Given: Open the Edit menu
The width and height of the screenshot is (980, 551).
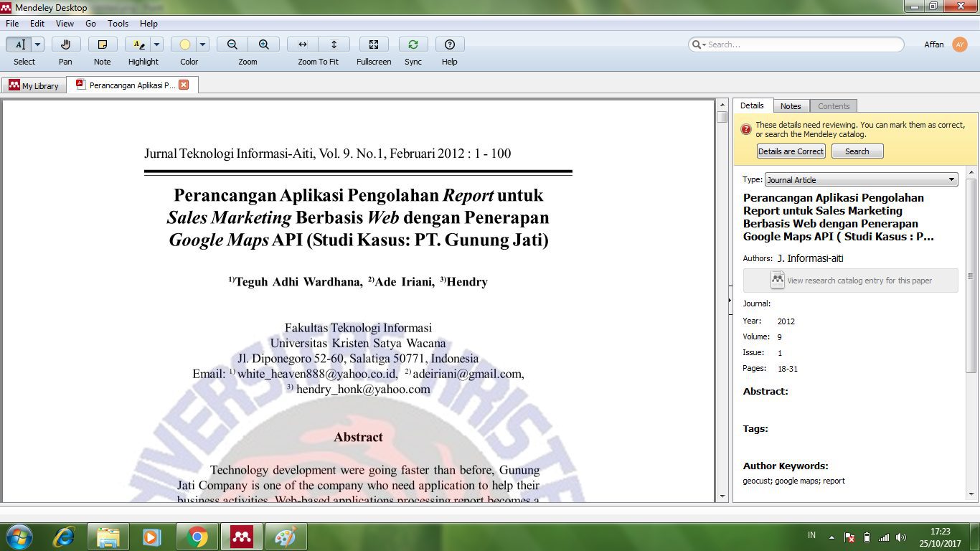Looking at the screenshot, I should [x=37, y=24].
